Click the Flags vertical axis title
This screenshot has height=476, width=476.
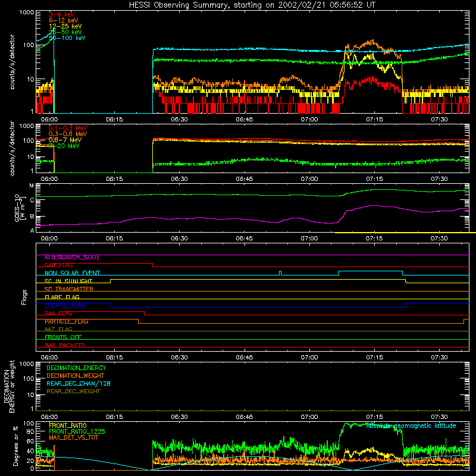(24, 297)
